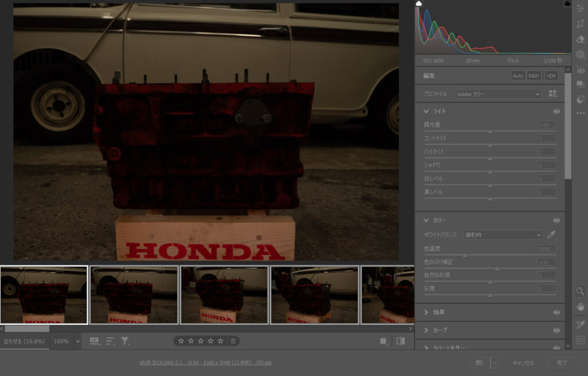Pick white balance eyedropper tool
The image size is (588, 376).
(551, 235)
